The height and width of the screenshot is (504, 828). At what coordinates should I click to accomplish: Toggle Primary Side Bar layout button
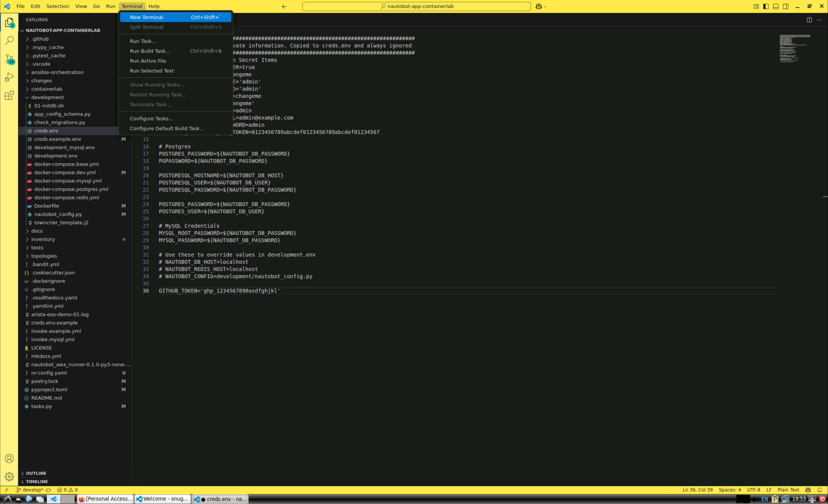click(766, 6)
